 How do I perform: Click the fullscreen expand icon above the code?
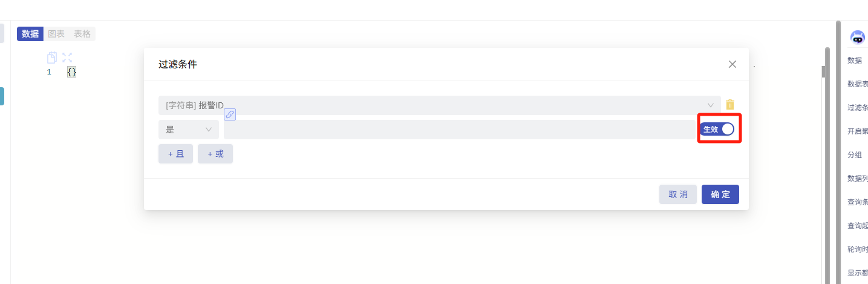[x=67, y=58]
